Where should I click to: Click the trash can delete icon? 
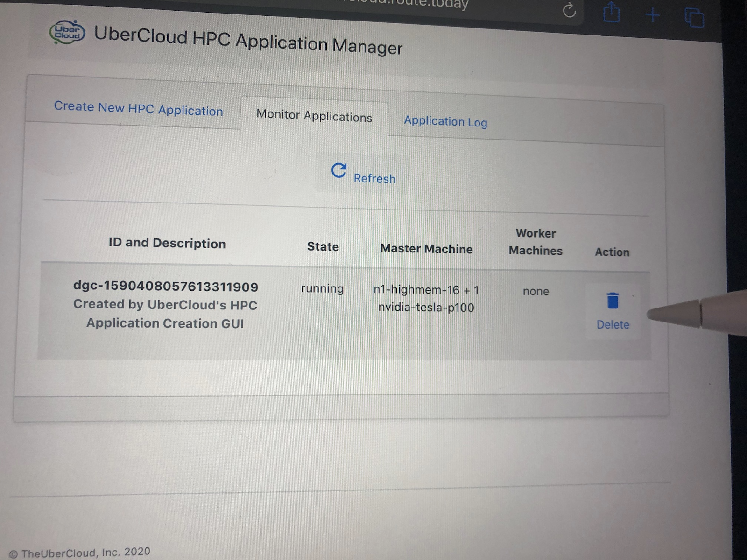tap(613, 301)
